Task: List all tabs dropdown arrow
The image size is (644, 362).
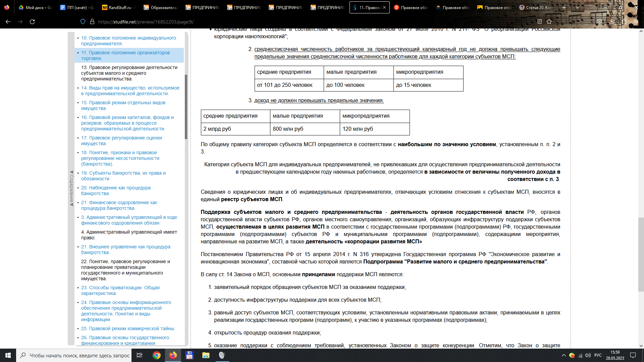Action: [577, 7]
